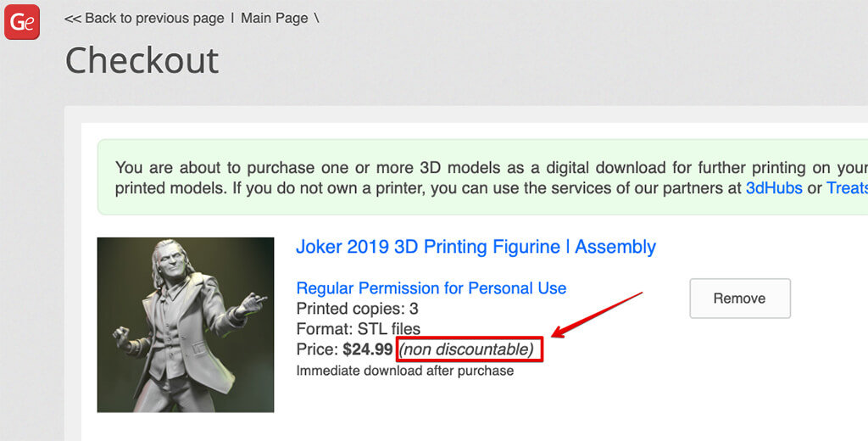Click the pipe separator between breadcrumb links
Viewport: 868px width, 441px height.
(232, 18)
